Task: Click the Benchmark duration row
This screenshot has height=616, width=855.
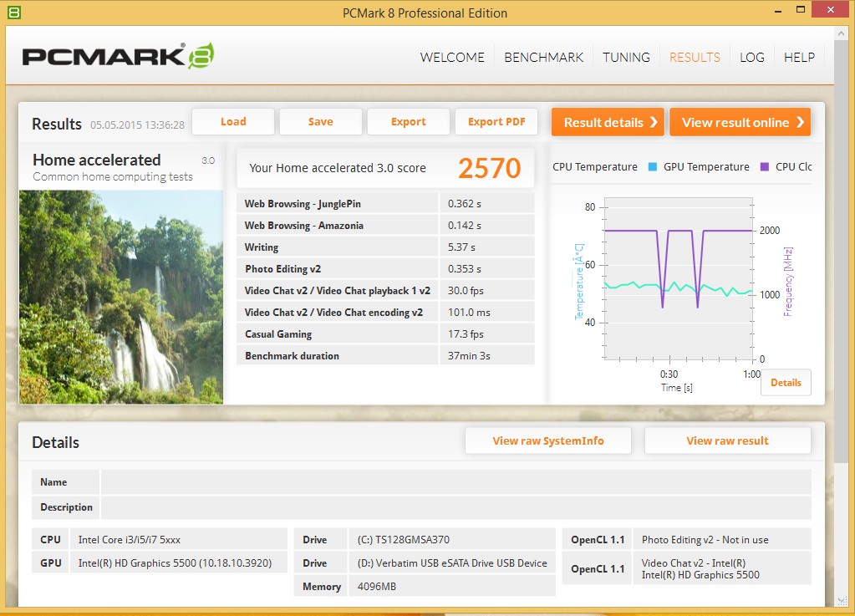Action: pos(385,355)
